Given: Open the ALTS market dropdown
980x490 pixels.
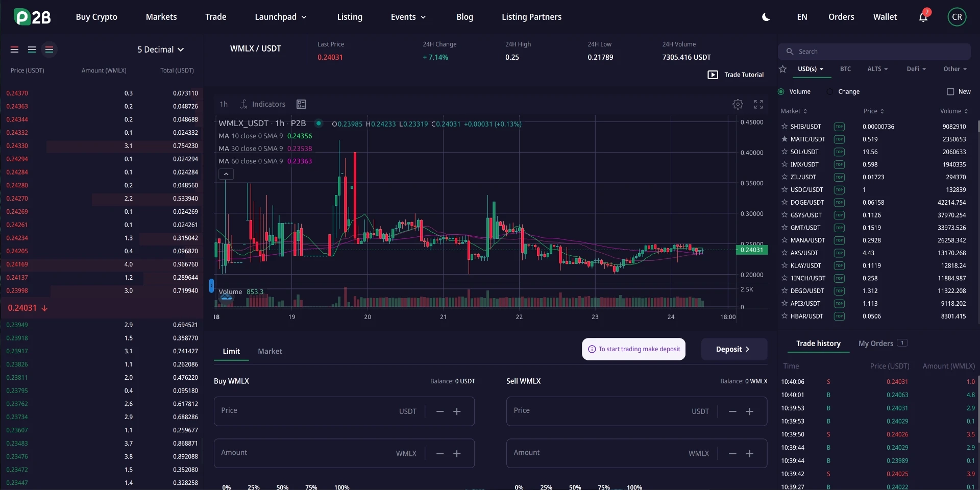Looking at the screenshot, I should pyautogui.click(x=877, y=69).
